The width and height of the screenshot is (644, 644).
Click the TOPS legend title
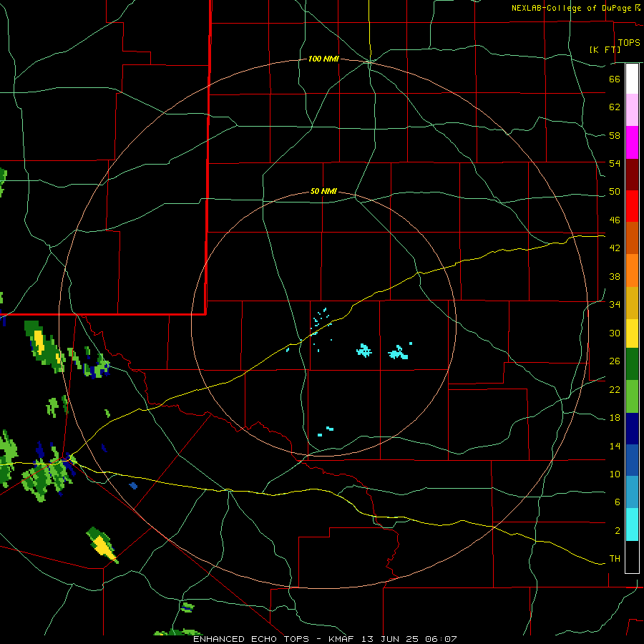point(629,42)
